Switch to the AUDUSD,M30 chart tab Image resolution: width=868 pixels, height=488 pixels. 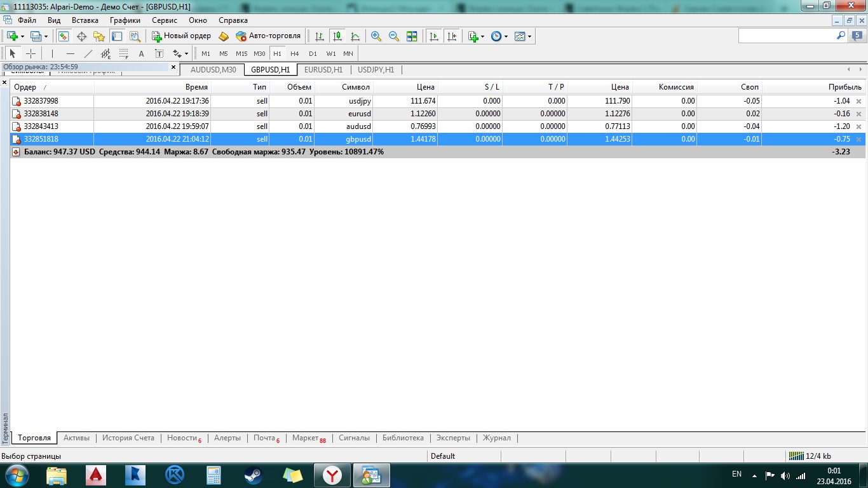[214, 70]
